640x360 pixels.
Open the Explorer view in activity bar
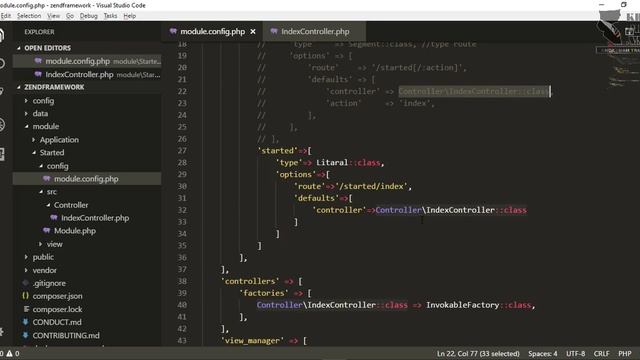point(2,35)
